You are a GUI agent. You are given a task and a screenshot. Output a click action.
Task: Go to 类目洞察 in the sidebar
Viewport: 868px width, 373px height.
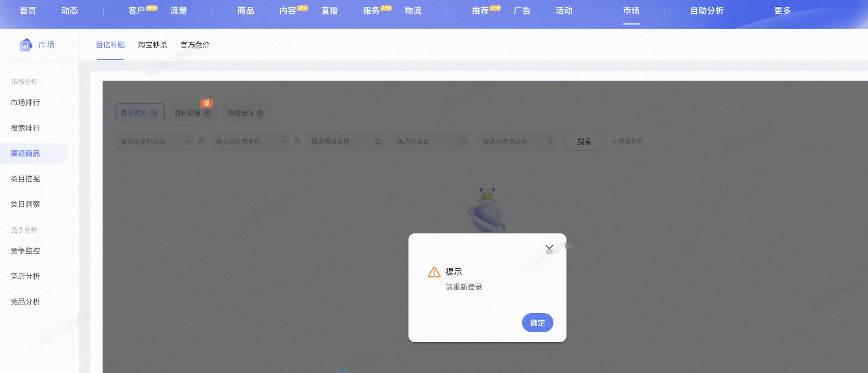[25, 204]
